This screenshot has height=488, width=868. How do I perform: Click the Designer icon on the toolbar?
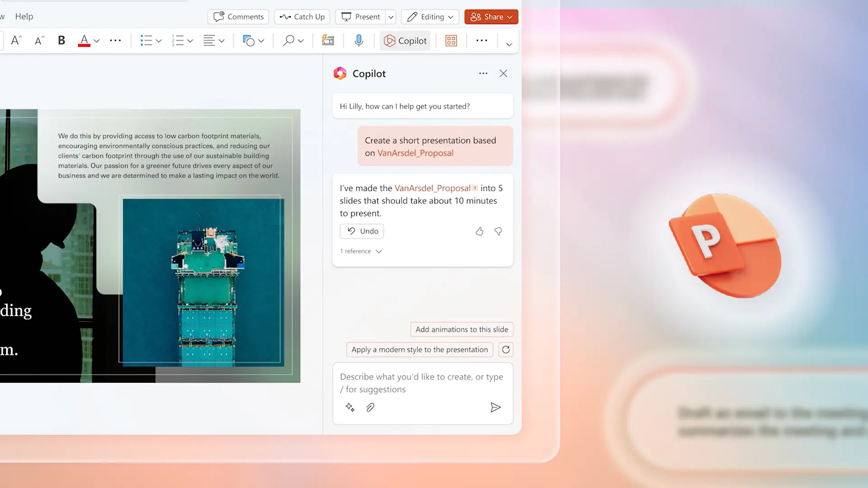[x=451, y=41]
